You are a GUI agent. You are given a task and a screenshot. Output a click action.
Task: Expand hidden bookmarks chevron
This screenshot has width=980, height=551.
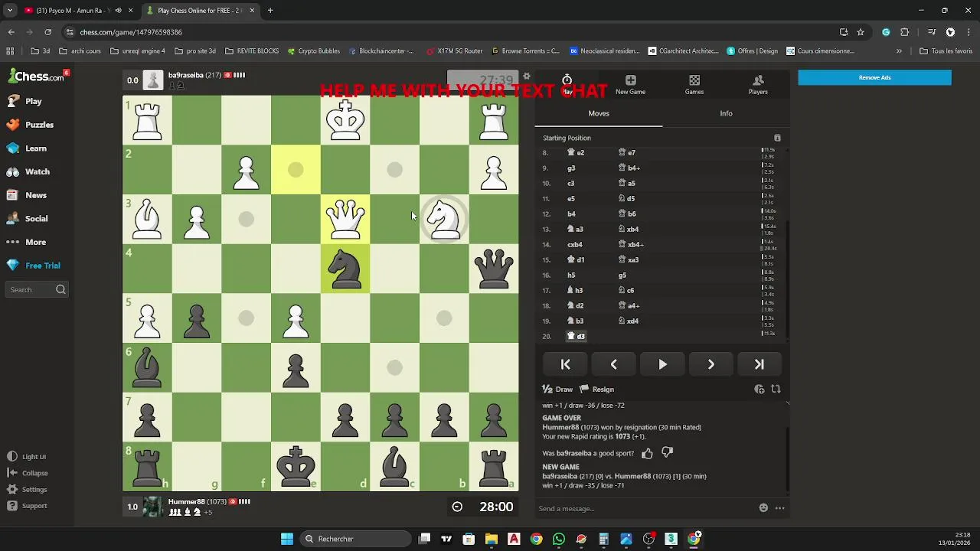click(899, 51)
